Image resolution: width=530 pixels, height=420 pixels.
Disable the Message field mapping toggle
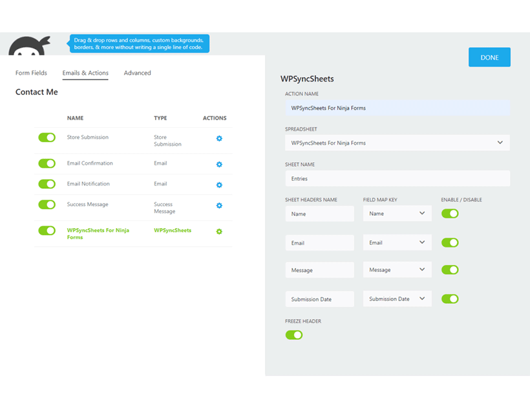(x=450, y=269)
